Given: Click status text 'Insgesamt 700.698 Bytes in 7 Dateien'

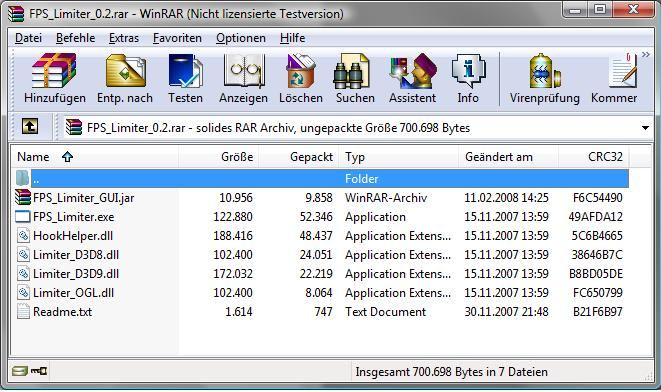Looking at the screenshot, I should pos(451,372).
